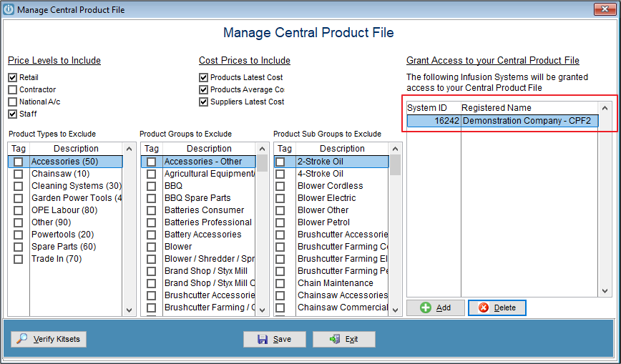Tag the Blower Petrol sub group

[x=280, y=222]
